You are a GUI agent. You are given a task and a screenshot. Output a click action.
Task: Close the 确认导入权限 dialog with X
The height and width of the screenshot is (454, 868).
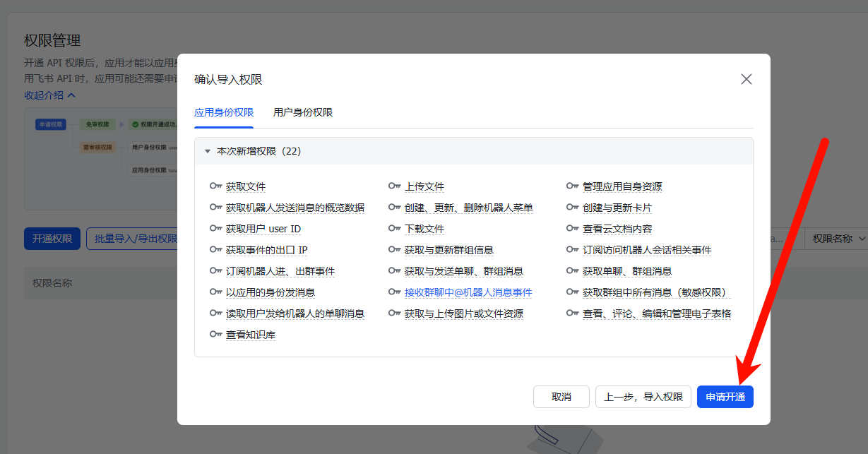point(746,79)
